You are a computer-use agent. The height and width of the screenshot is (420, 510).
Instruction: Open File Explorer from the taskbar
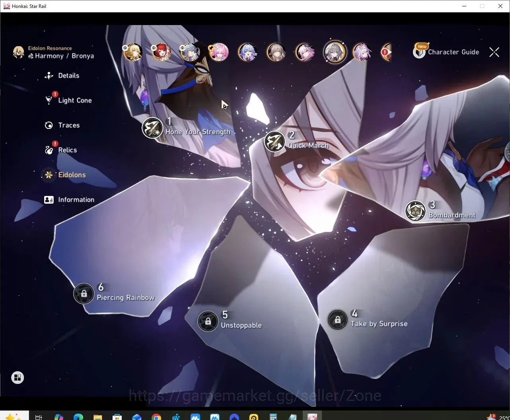(97, 417)
